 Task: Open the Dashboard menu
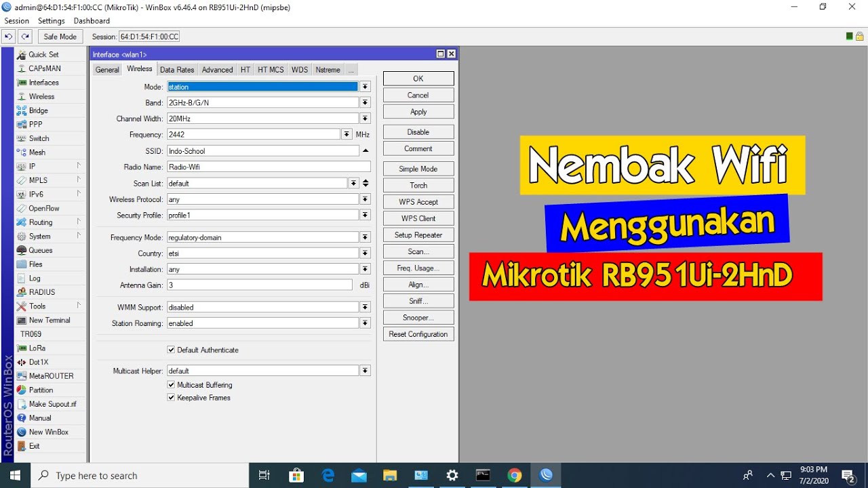(92, 21)
